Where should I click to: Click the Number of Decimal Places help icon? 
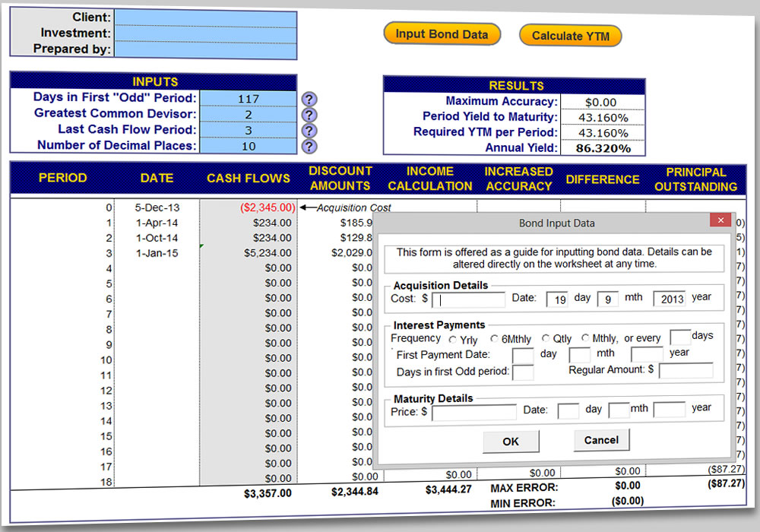click(308, 146)
